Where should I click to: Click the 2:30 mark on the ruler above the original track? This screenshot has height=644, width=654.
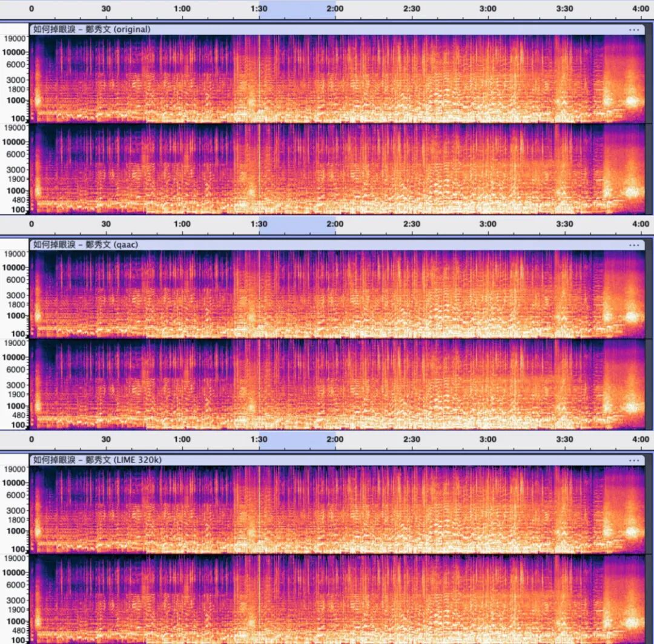412,8
